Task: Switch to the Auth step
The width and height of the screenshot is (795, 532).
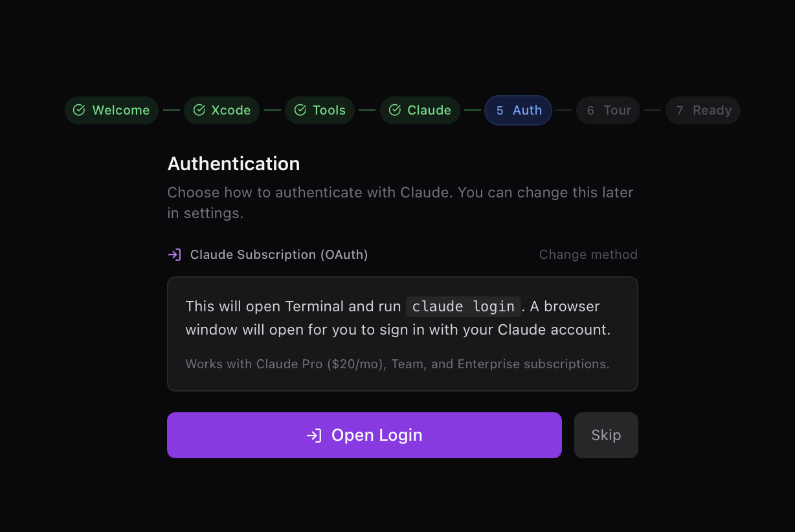Action: click(518, 110)
